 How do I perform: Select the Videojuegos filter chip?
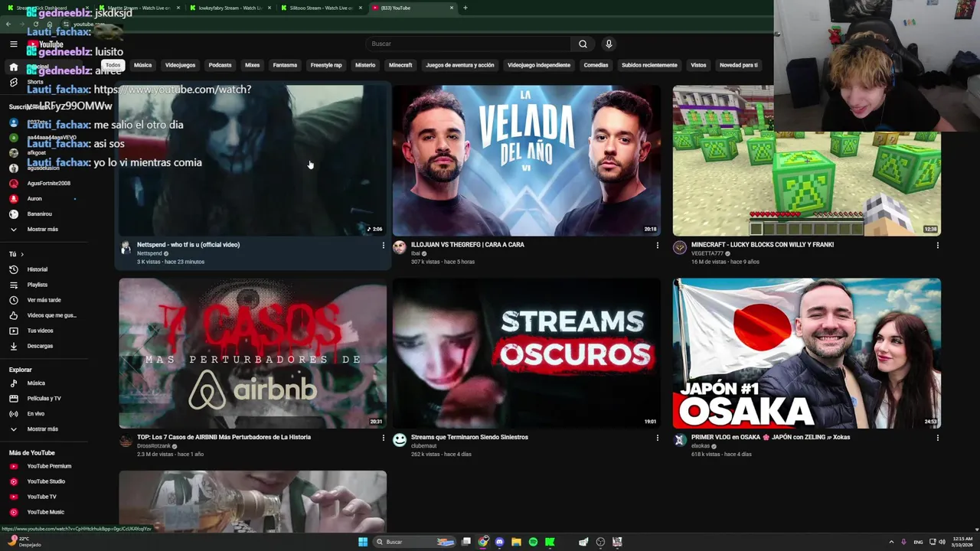click(181, 65)
